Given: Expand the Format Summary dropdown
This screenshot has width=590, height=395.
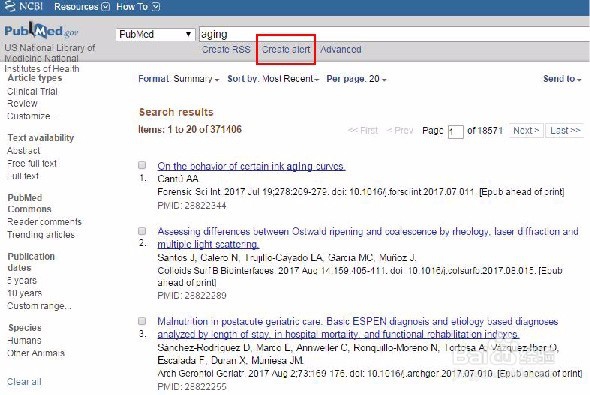Looking at the screenshot, I should pos(178,79).
